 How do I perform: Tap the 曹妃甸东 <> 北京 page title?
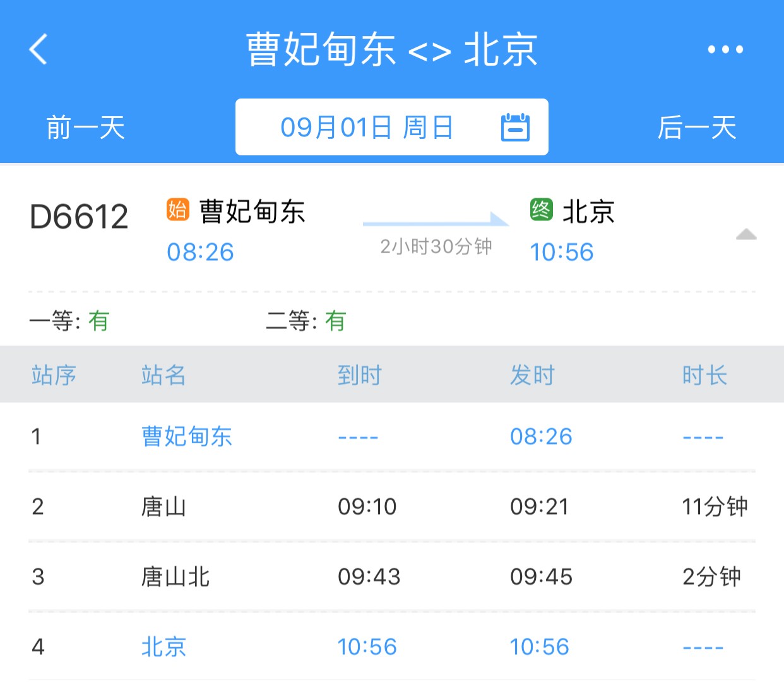coord(391,49)
